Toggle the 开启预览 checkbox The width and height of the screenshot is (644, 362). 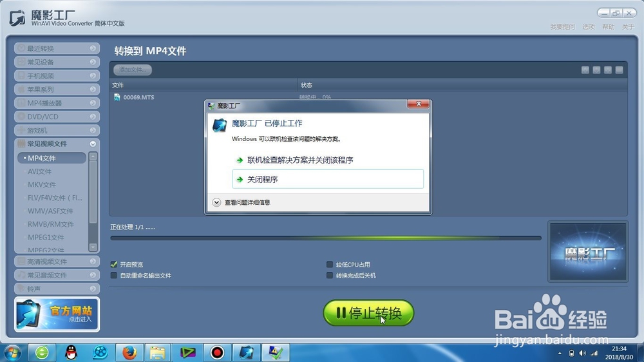click(114, 264)
